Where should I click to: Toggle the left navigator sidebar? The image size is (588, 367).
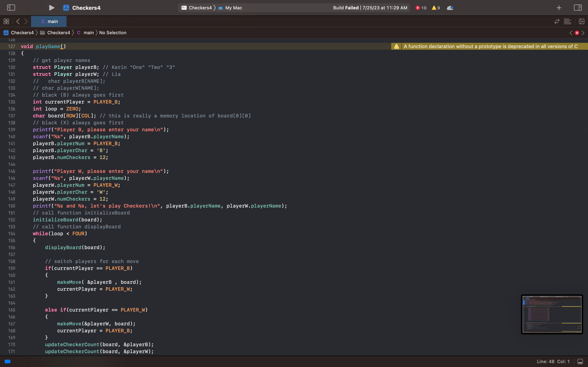pyautogui.click(x=11, y=8)
